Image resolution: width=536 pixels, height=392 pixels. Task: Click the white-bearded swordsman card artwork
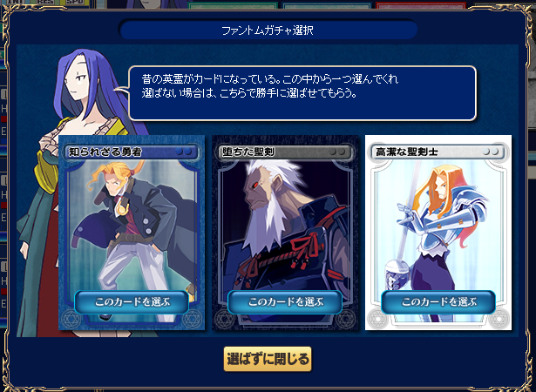click(285, 226)
